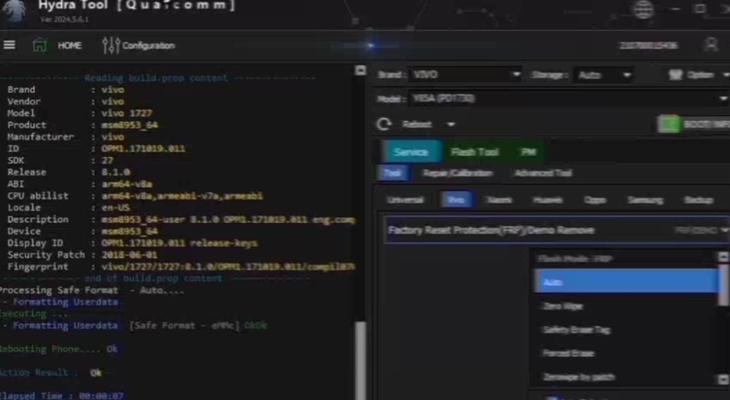730x400 pixels.
Task: Click the flash mode list scrollbar thumb
Action: (723, 285)
